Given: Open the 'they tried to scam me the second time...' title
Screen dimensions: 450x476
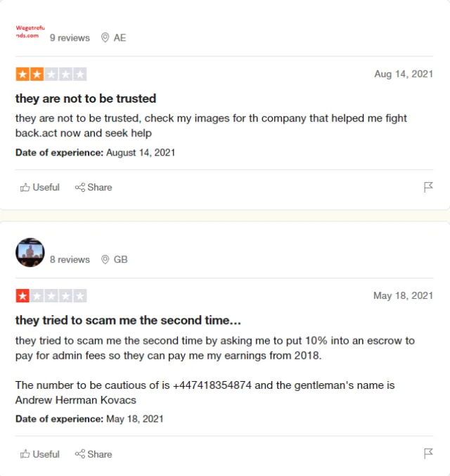Looking at the screenshot, I should [128, 321].
